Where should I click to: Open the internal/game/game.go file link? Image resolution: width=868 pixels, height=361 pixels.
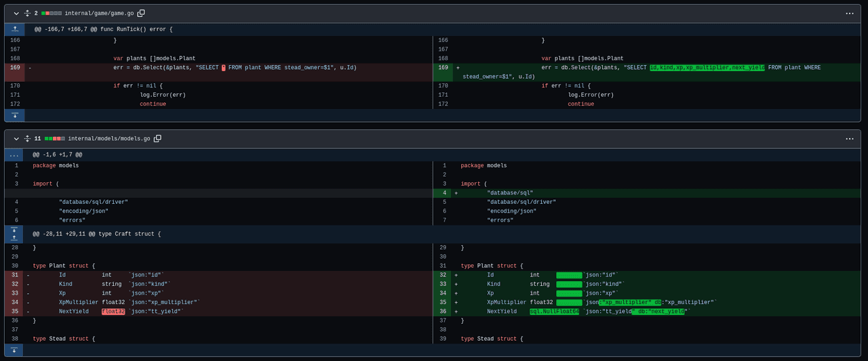99,13
